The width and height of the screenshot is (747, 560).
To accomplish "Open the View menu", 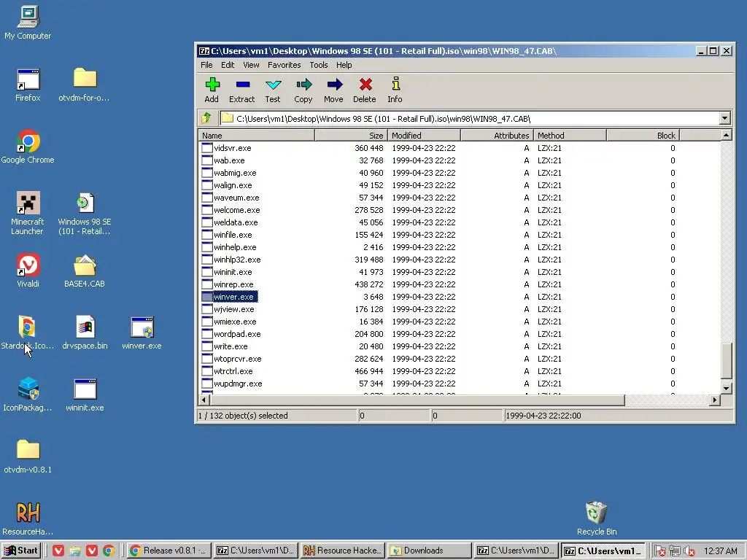I will point(251,65).
